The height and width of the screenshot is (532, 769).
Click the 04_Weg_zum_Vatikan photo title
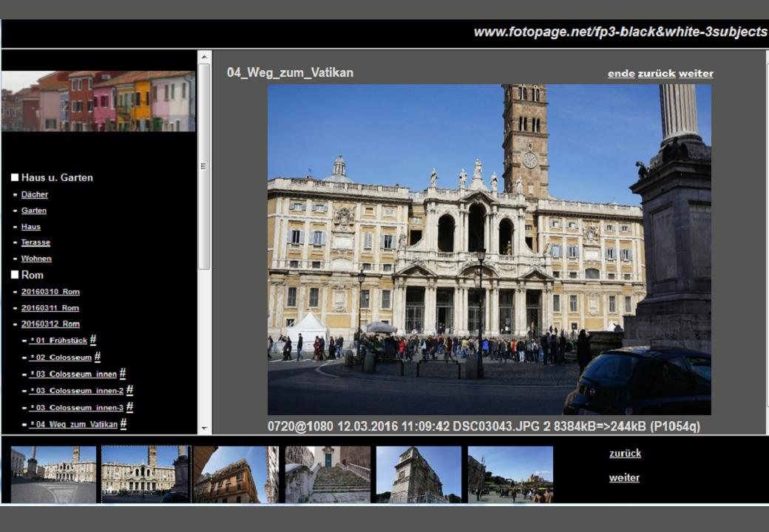click(291, 72)
